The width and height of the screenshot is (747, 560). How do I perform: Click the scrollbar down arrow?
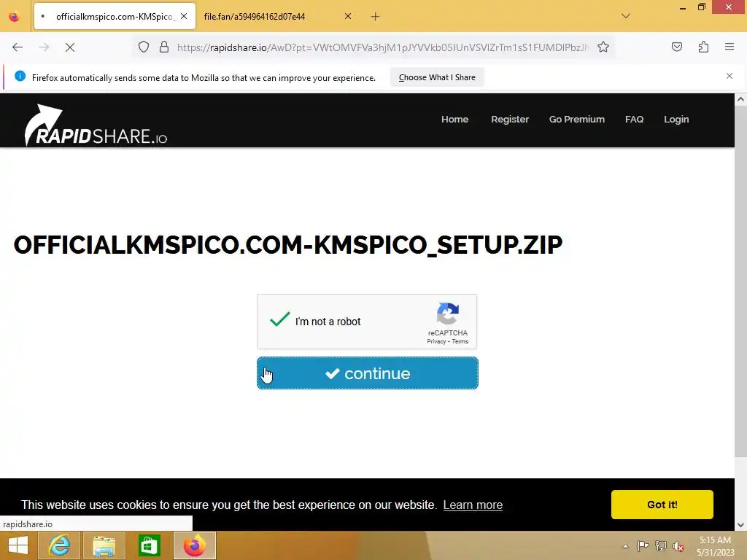point(740,525)
